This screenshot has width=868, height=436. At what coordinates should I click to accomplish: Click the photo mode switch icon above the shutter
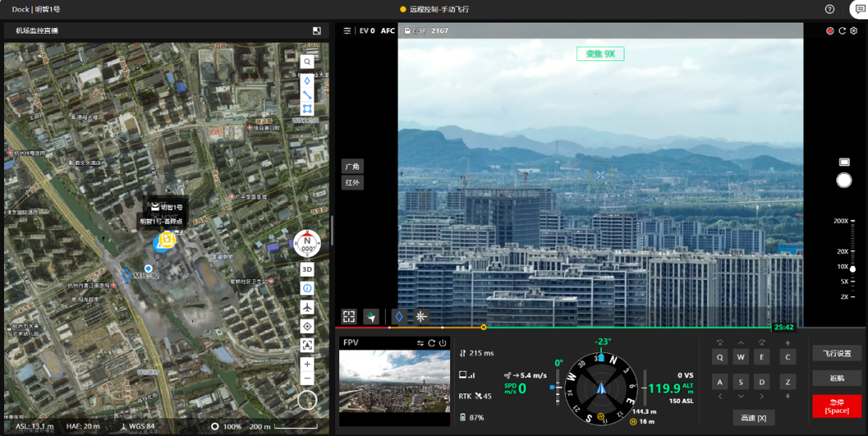[x=844, y=162]
